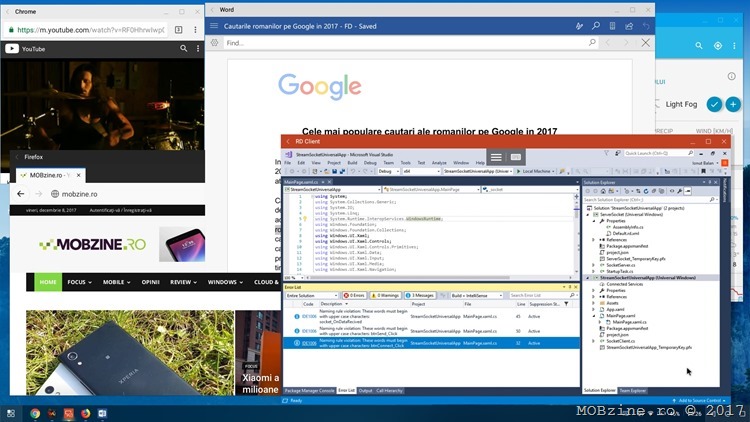This screenshot has width=750, height=422.
Task: Collapse the MainPage.xaml node
Action: (594, 315)
